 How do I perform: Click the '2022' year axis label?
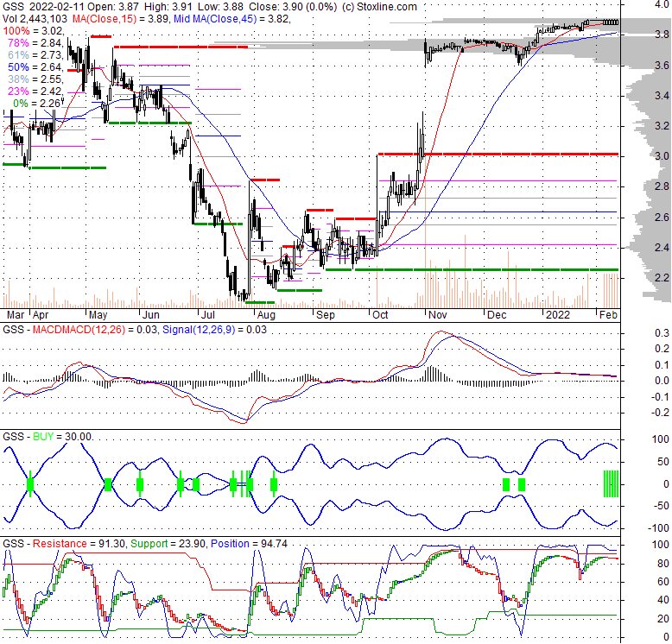pyautogui.click(x=558, y=315)
